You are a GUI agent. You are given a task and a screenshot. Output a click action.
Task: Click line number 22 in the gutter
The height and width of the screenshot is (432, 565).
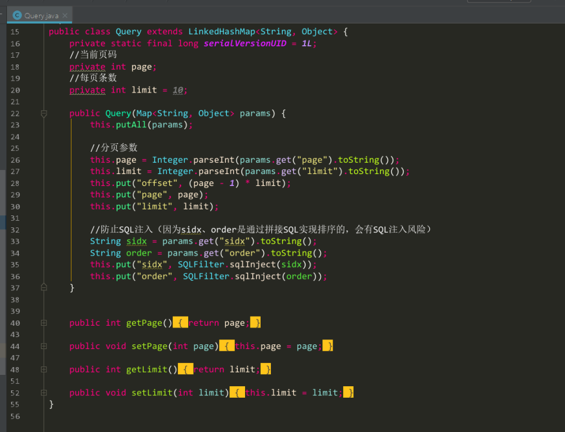tap(15, 113)
